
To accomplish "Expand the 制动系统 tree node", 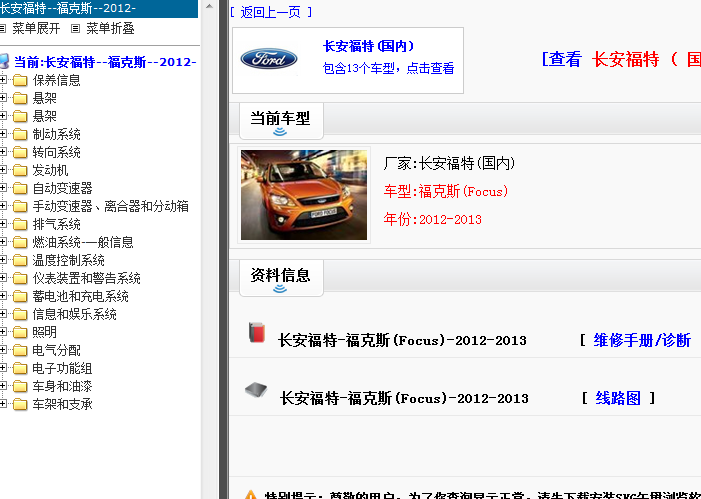I will [x=3, y=134].
